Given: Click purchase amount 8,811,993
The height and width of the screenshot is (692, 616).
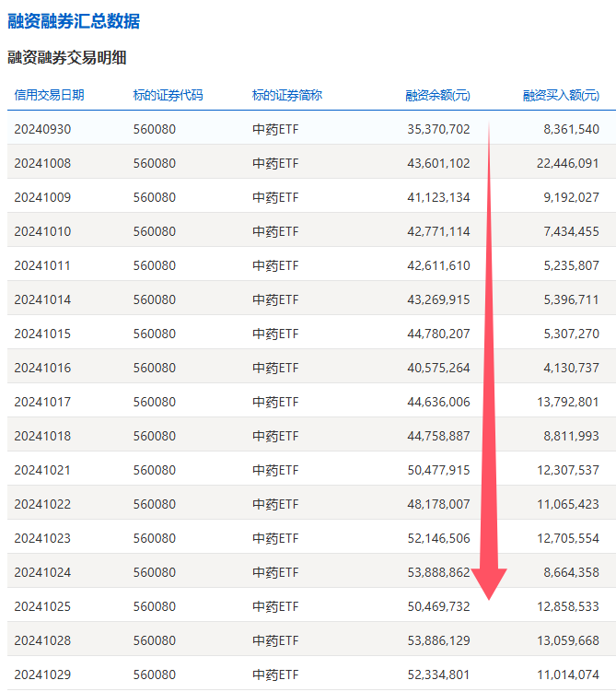Looking at the screenshot, I should pyautogui.click(x=572, y=436).
